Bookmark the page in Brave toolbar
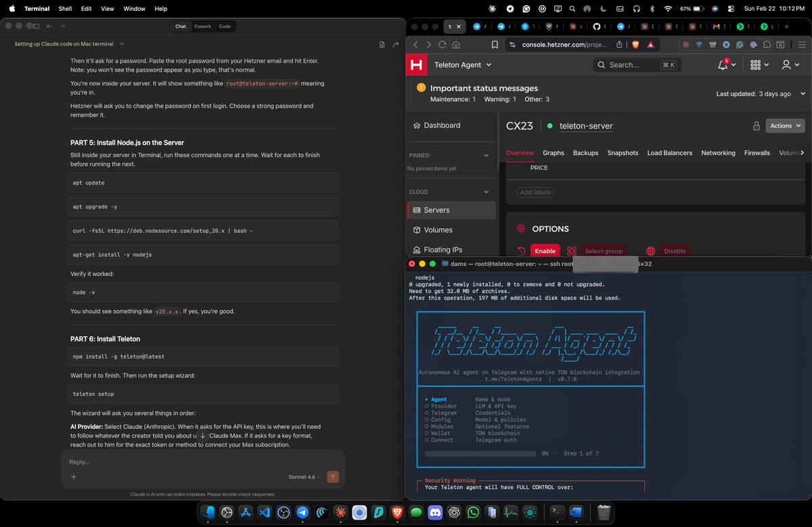The height and width of the screenshot is (527, 812). pyautogui.click(x=495, y=45)
